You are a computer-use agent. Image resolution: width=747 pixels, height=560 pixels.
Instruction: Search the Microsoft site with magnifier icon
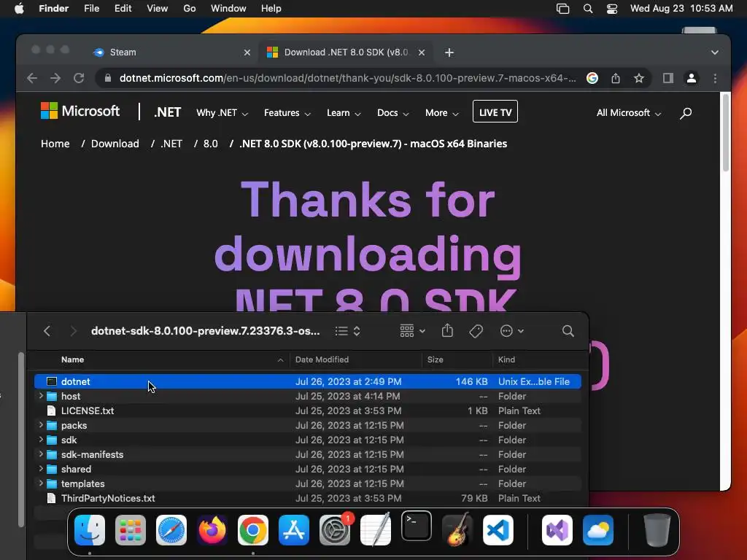tap(686, 113)
